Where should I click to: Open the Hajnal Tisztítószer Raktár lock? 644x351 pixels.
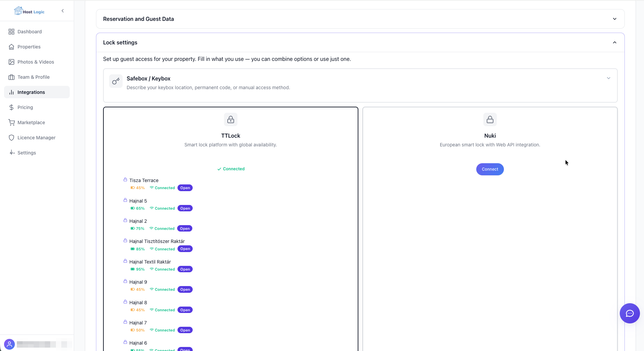(185, 249)
